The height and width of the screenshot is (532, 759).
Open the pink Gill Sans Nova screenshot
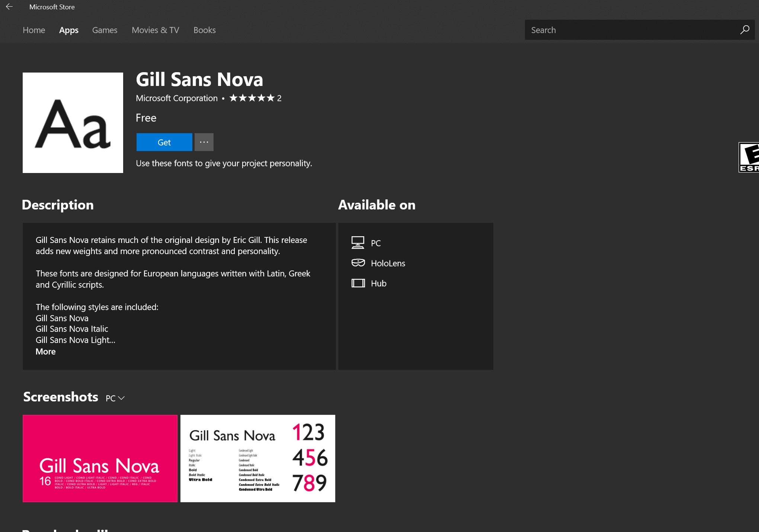point(100,458)
